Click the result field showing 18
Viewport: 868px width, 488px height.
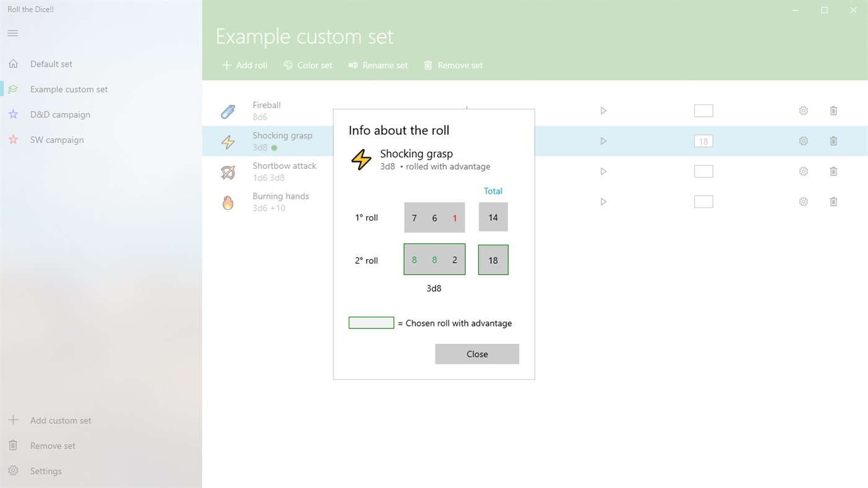tap(703, 141)
